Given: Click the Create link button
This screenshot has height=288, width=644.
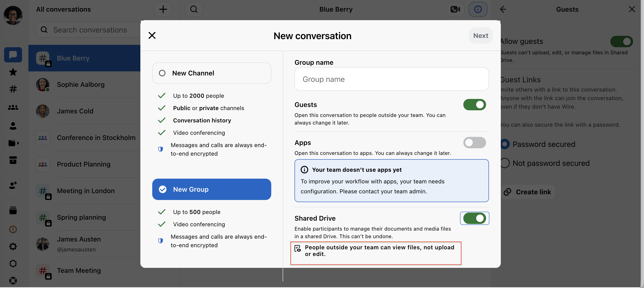Looking at the screenshot, I should [528, 192].
